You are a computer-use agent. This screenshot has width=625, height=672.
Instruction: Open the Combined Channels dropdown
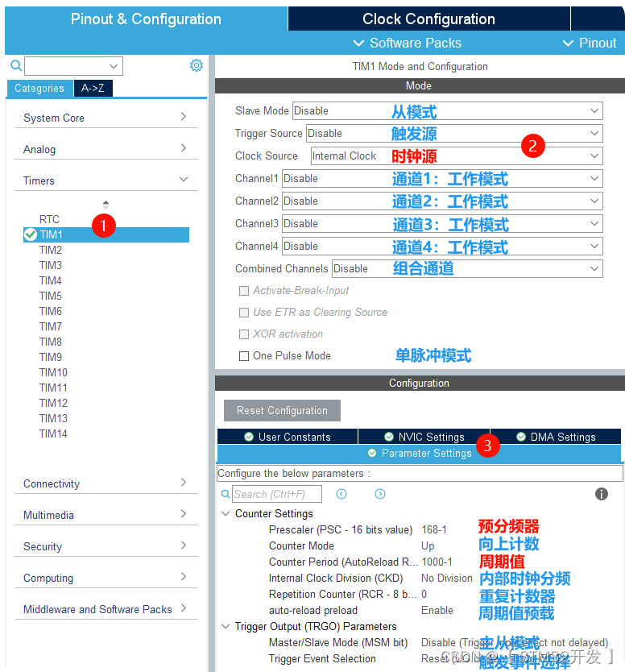click(x=467, y=268)
